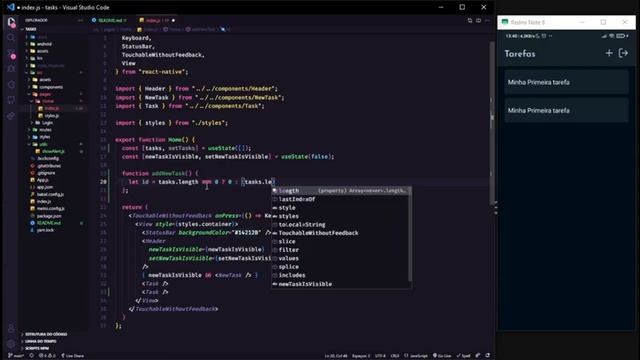Screen dimensions: 640x360
Task: Click the first Minha Primeira tarefa card in the app
Action: pos(567,82)
